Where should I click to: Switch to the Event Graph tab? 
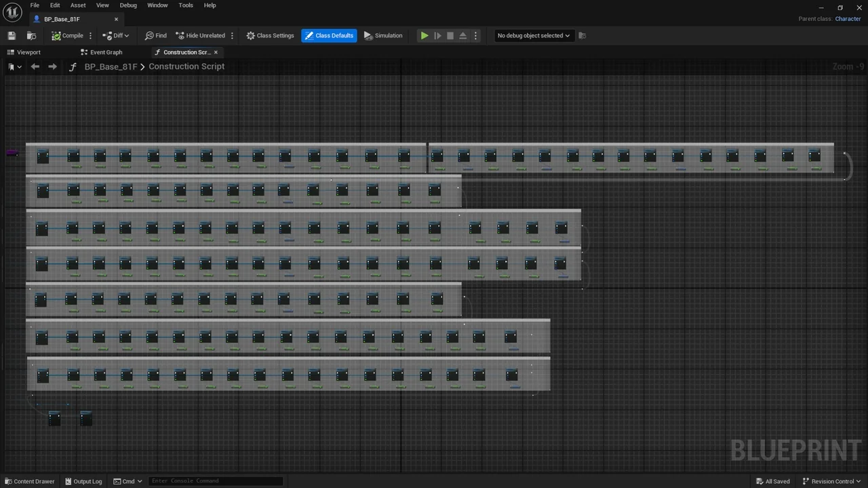click(102, 52)
